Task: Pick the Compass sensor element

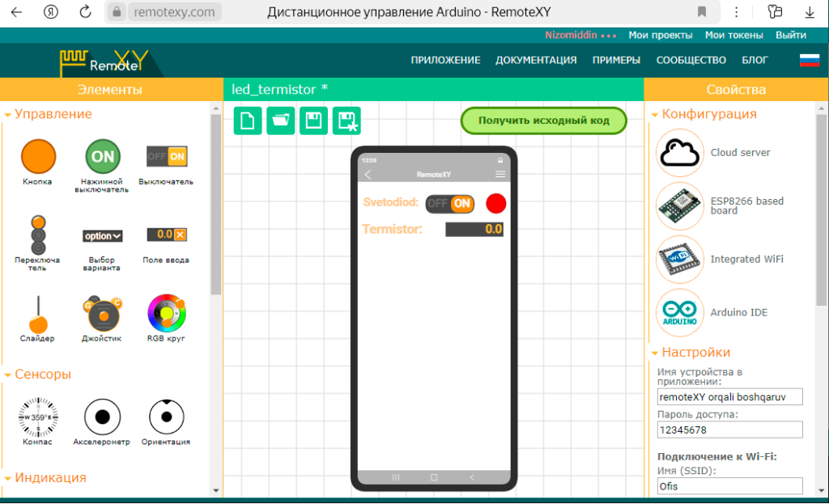Action: click(x=38, y=417)
